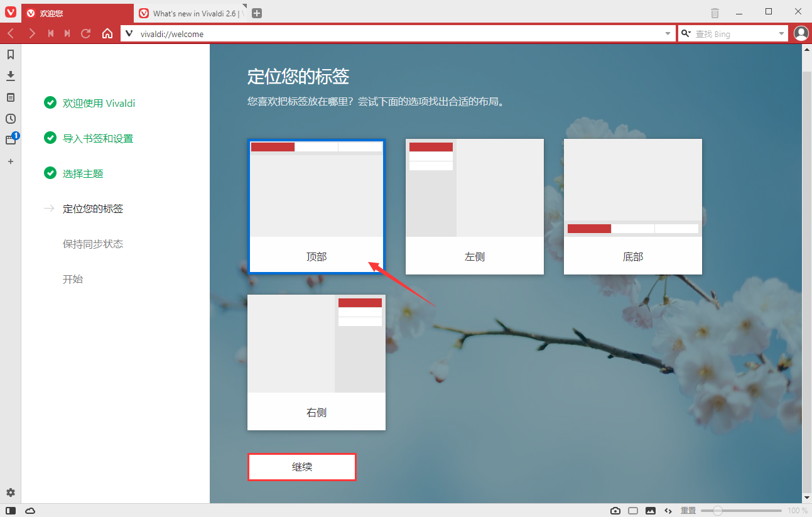This screenshot has width=812, height=517.
Task: Open the Bookmarks panel in the sidebar
Action: coord(10,55)
